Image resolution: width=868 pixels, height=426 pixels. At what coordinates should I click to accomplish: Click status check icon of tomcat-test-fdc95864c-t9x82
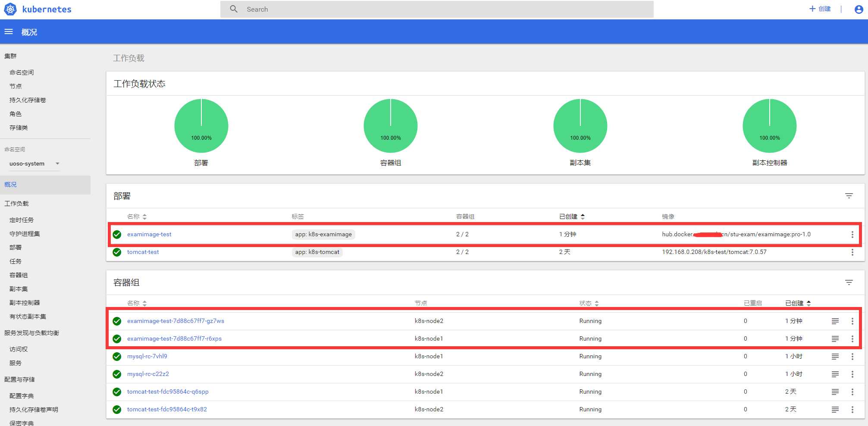coord(117,410)
